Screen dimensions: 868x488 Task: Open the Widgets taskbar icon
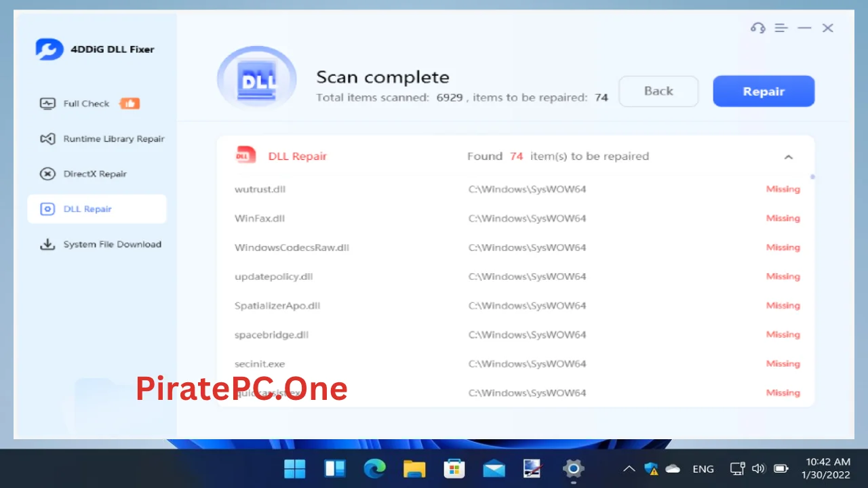pyautogui.click(x=335, y=468)
